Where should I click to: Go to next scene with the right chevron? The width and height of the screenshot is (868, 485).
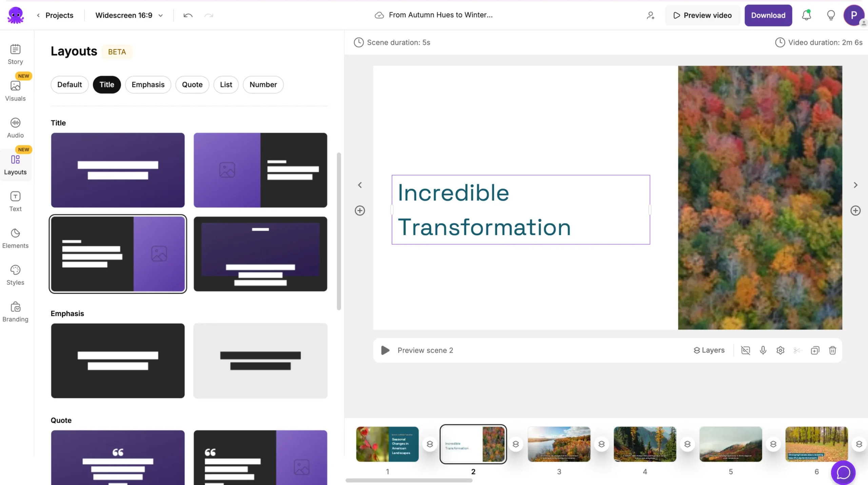(x=855, y=185)
